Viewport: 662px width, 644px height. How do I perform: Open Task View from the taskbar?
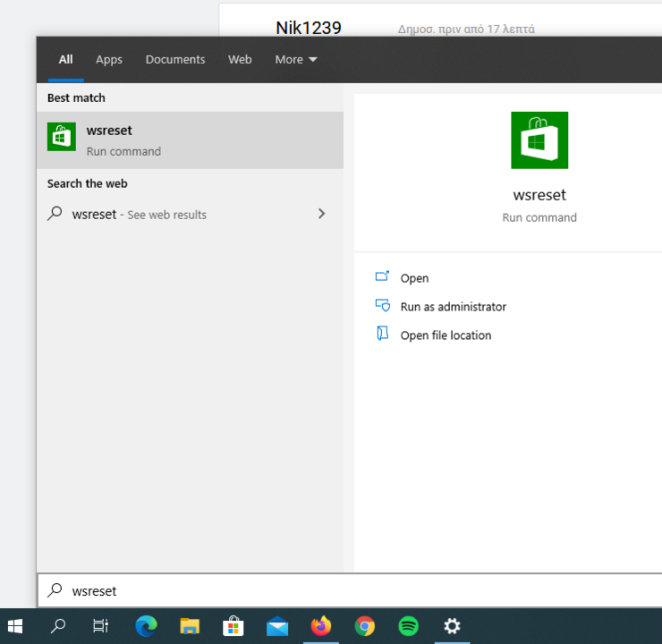tap(101, 626)
